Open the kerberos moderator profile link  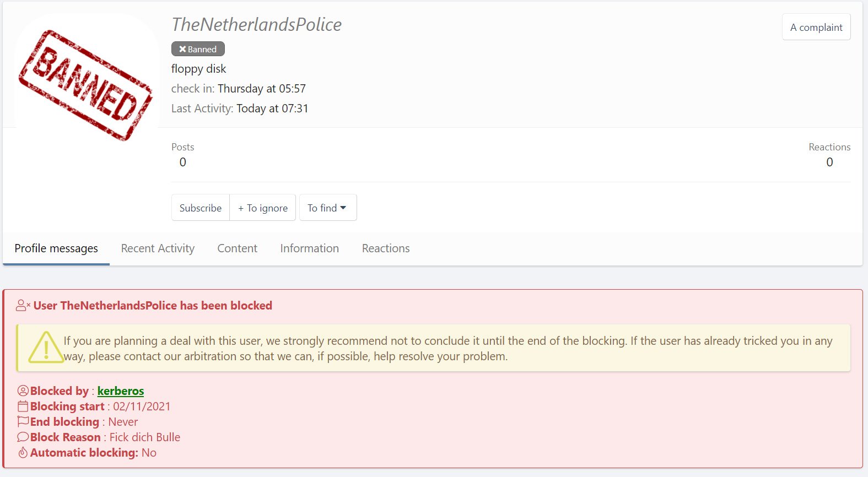[121, 391]
